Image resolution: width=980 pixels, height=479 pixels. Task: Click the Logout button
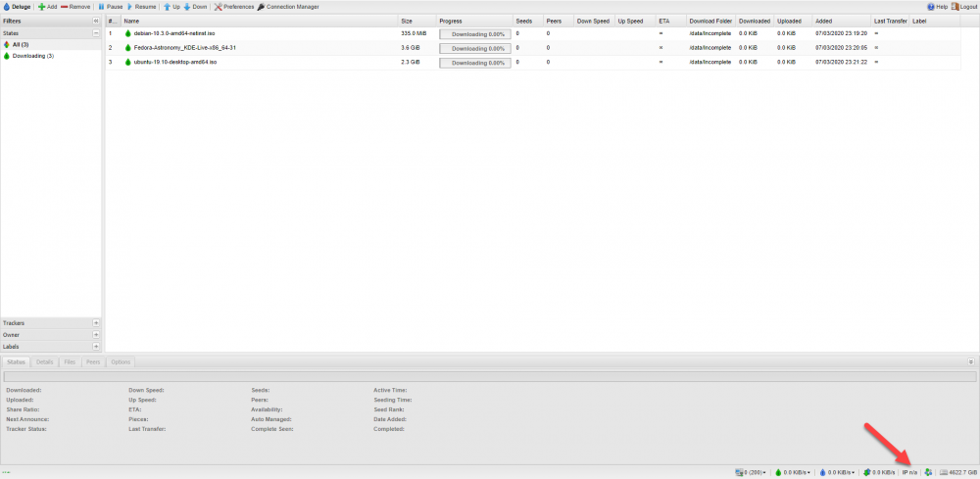point(963,7)
